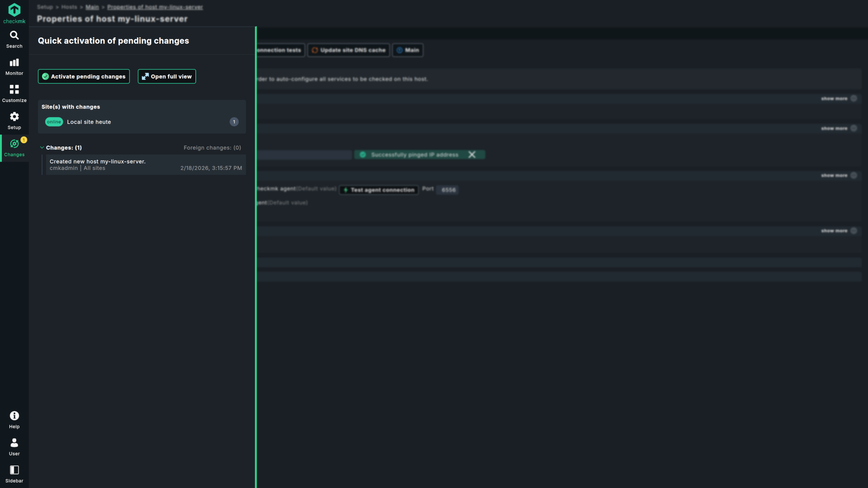Click the Checkmk logo icon
The image size is (868, 488).
coord(14,10)
